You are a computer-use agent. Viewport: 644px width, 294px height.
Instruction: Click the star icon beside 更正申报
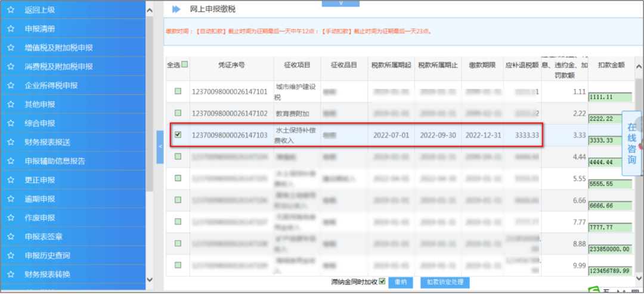(11, 180)
